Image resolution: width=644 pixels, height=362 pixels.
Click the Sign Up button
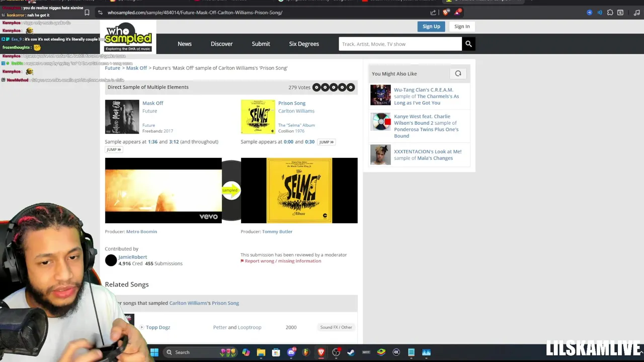431,26
